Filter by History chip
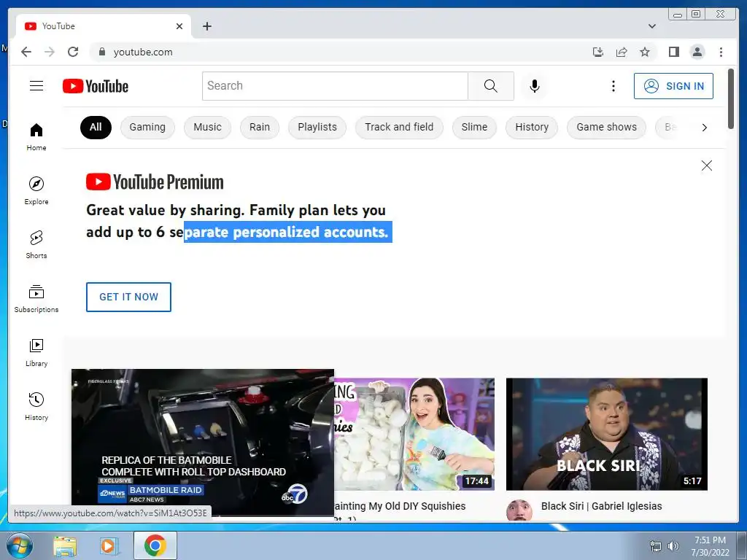Image resolution: width=747 pixels, height=560 pixels. (x=532, y=127)
